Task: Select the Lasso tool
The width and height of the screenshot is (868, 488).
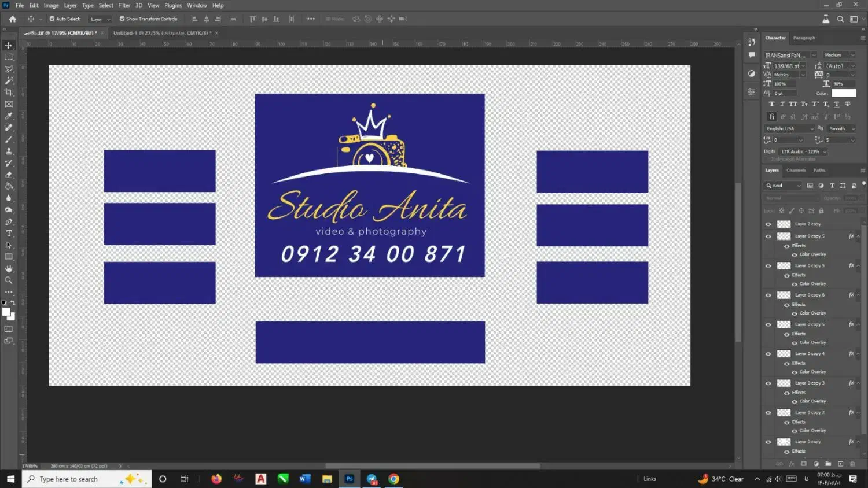Action: pyautogui.click(x=9, y=69)
